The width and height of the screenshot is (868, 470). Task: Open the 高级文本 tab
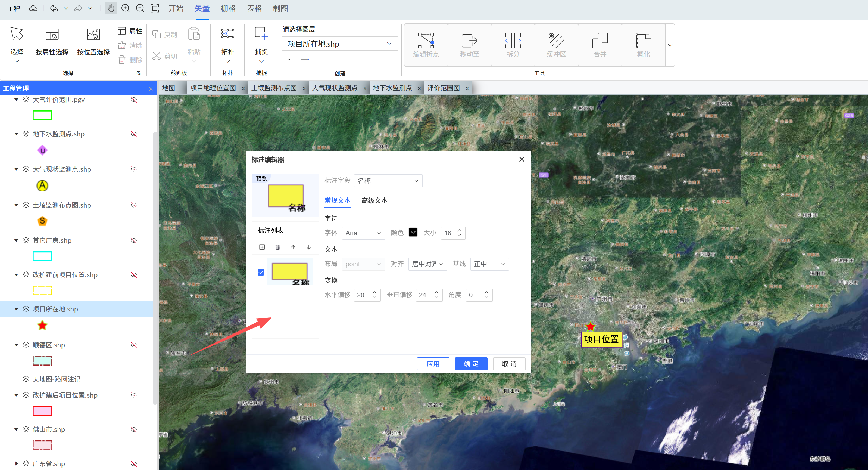point(374,201)
